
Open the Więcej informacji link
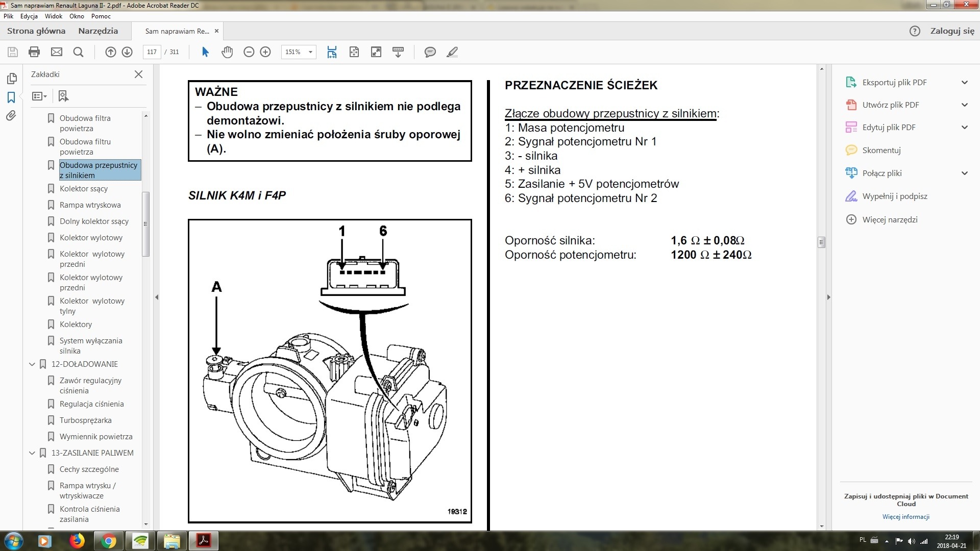coord(905,516)
